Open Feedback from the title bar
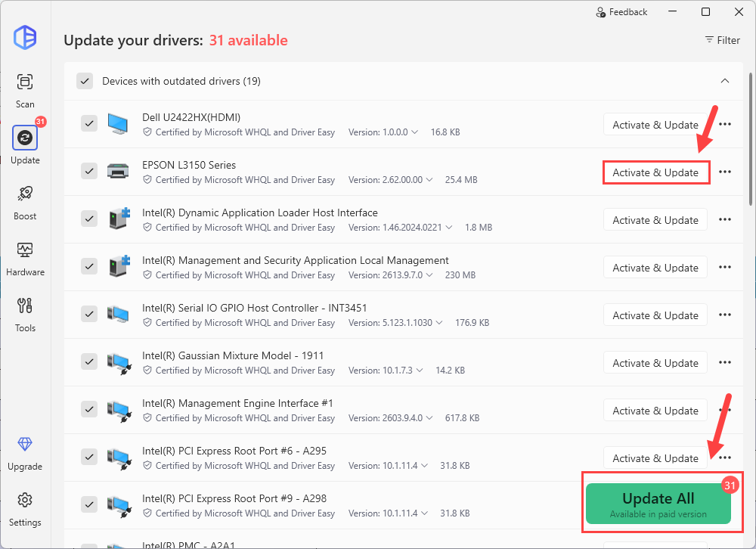The height and width of the screenshot is (549, 756). [621, 12]
